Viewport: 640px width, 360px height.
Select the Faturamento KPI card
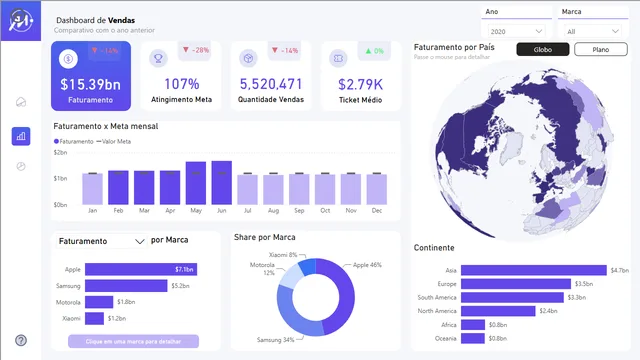[91, 76]
